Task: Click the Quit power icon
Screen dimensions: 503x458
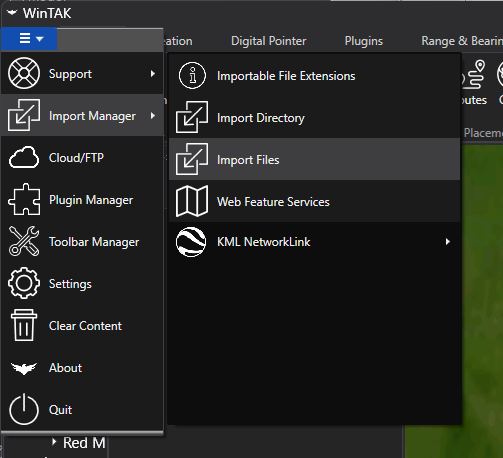Action: [24, 409]
